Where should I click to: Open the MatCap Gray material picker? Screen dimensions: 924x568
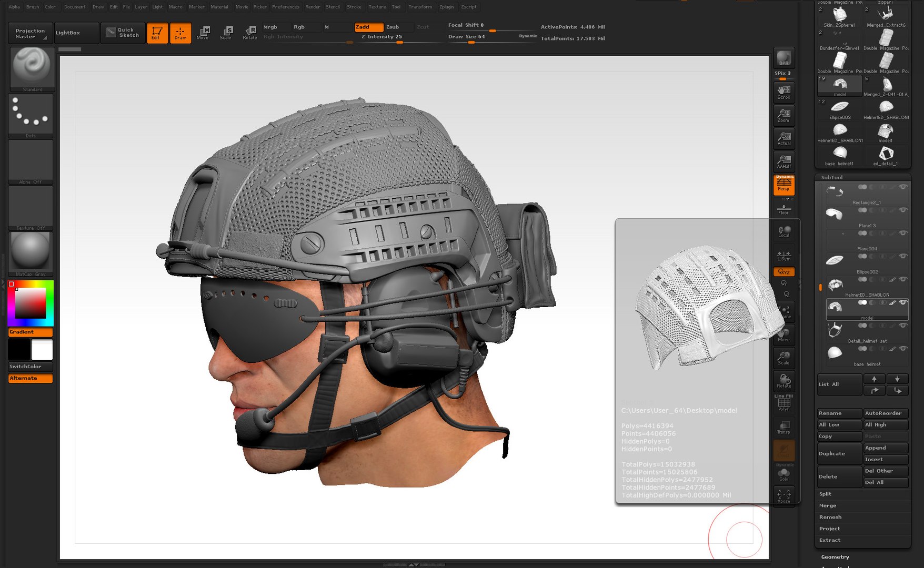coord(31,254)
